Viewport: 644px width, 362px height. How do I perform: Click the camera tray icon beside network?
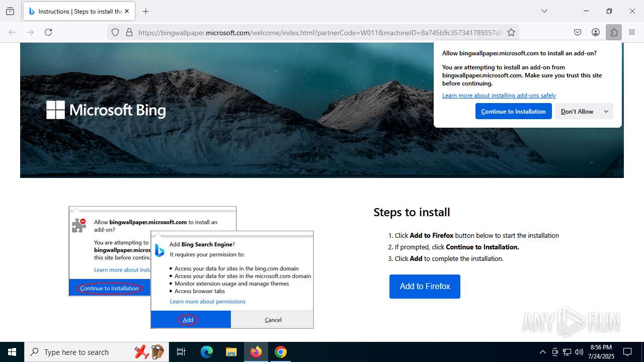555,352
